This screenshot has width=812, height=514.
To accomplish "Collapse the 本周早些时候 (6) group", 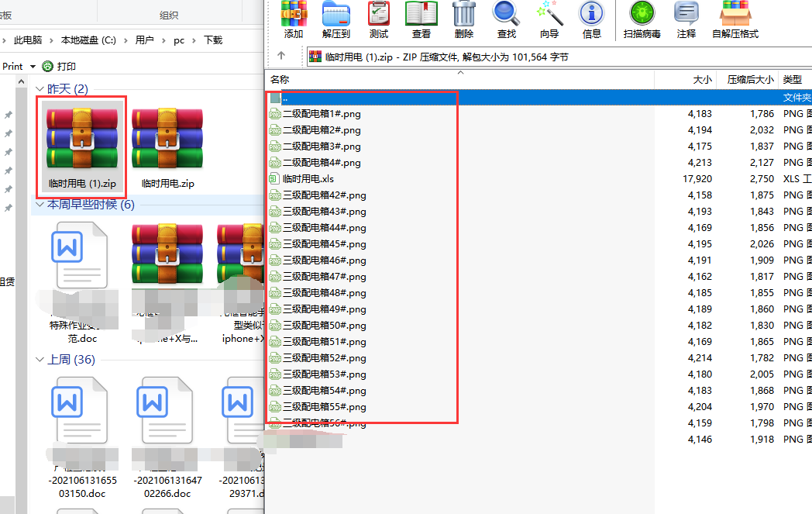I will coord(41,205).
